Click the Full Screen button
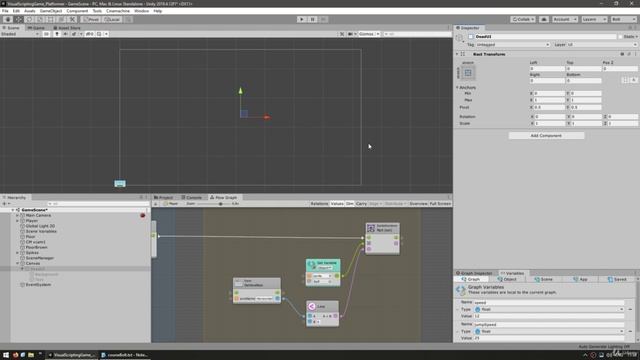 tap(440, 204)
